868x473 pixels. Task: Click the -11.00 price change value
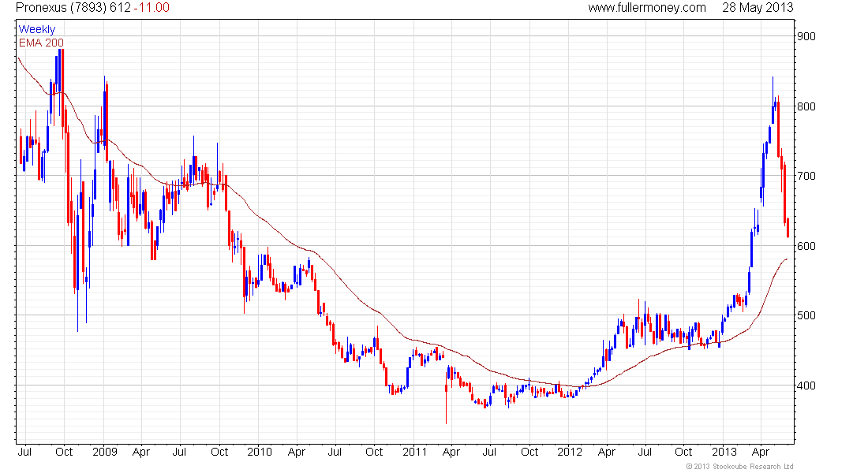[152, 8]
